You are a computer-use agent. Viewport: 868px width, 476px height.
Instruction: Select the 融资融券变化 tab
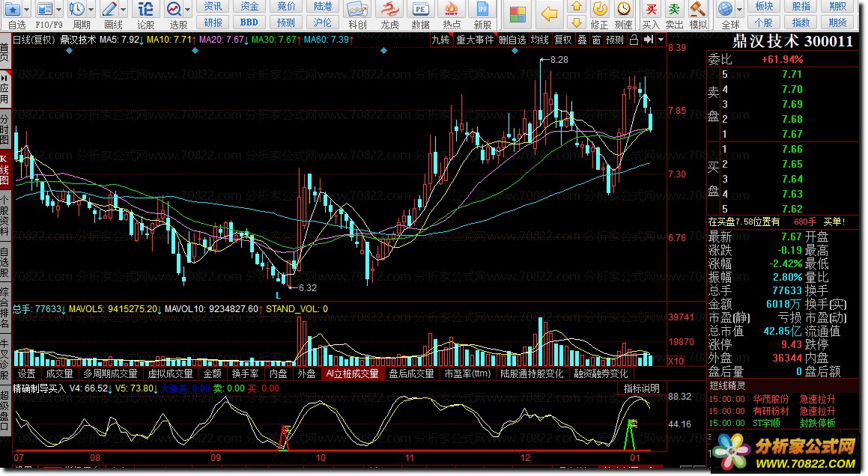pyautogui.click(x=601, y=374)
